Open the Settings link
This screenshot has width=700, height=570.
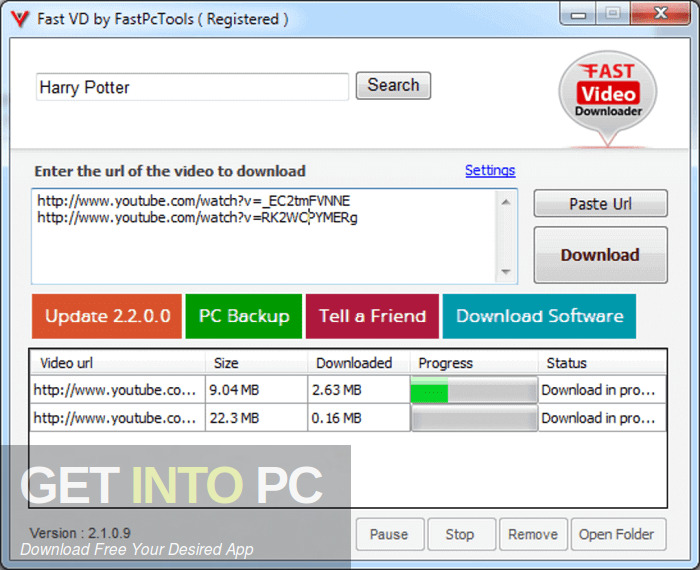[490, 170]
